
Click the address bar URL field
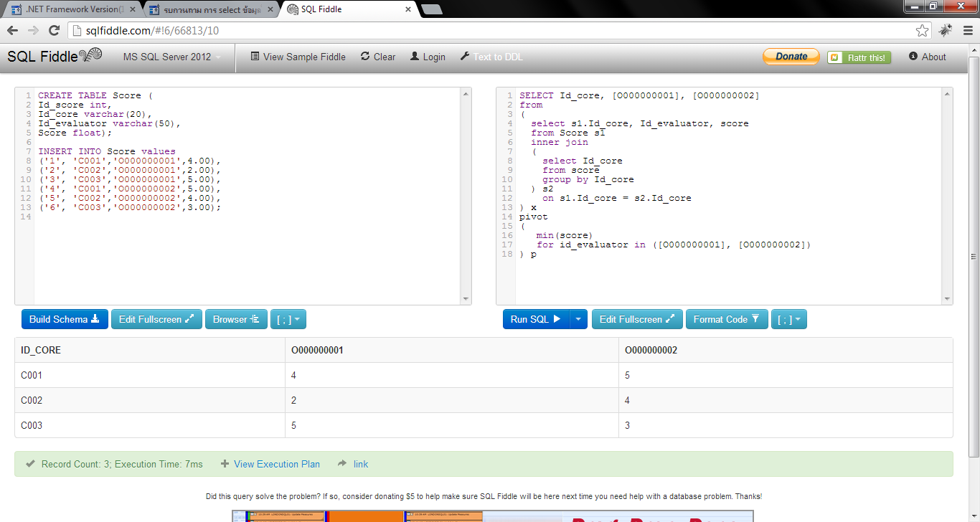pos(488,30)
